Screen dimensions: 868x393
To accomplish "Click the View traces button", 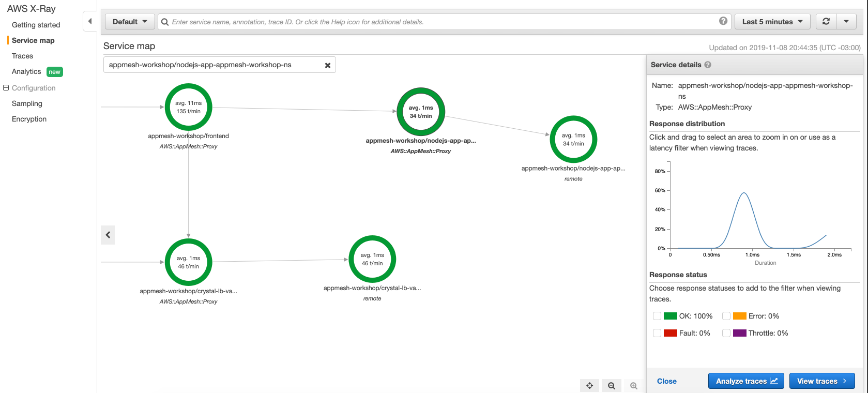I will (821, 381).
